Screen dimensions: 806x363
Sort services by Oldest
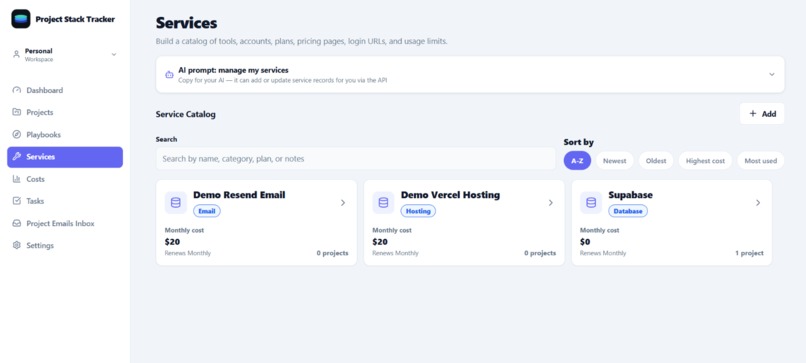(x=656, y=161)
